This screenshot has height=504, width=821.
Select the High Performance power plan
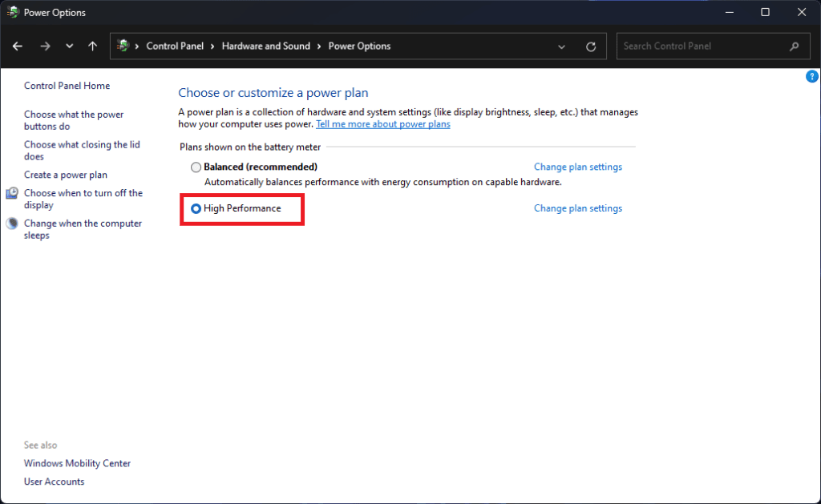[196, 208]
